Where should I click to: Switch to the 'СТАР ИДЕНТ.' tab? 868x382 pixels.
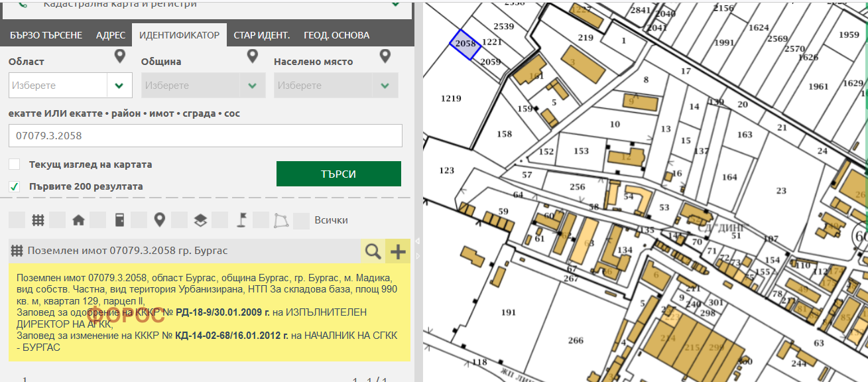point(261,35)
